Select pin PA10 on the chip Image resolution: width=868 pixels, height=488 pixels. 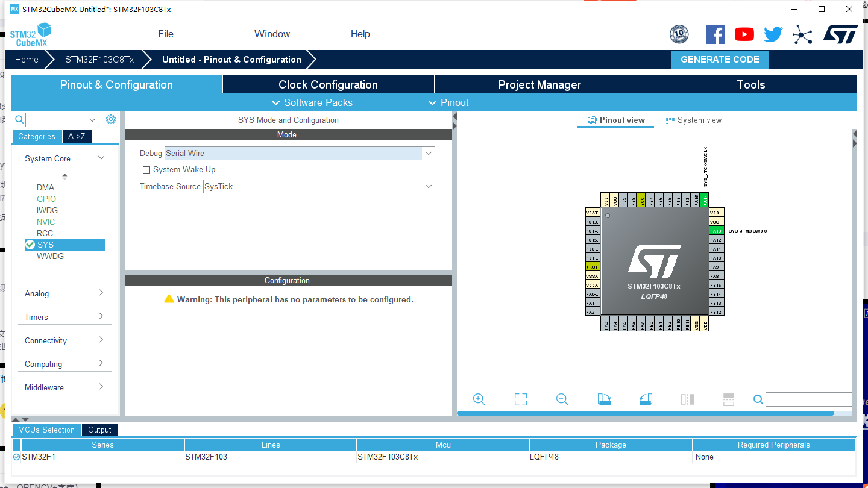[x=716, y=258]
